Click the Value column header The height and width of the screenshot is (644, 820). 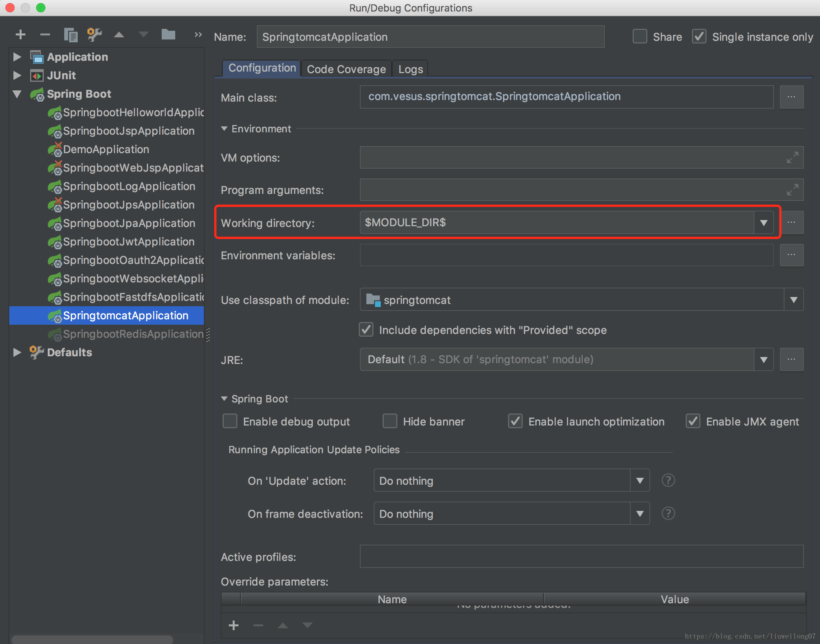point(675,599)
